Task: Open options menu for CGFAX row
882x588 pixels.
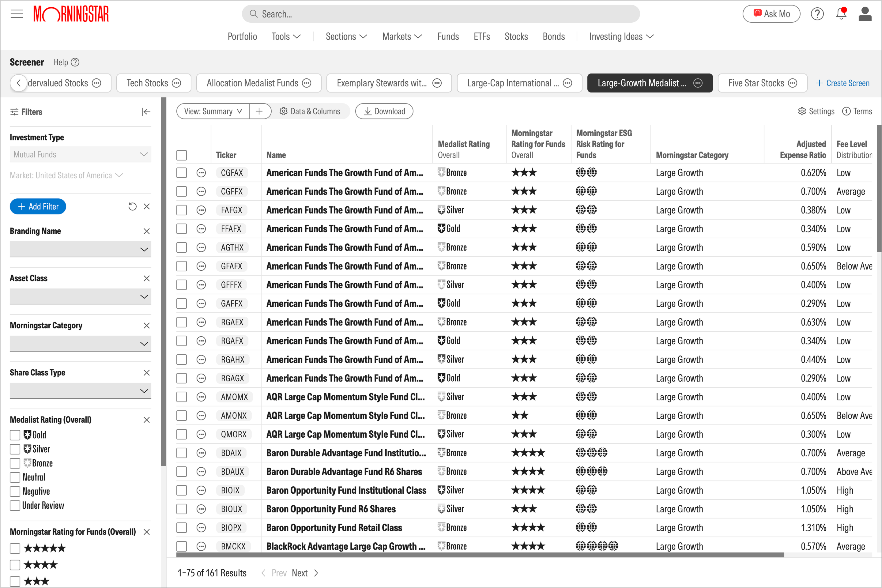Action: [202, 173]
